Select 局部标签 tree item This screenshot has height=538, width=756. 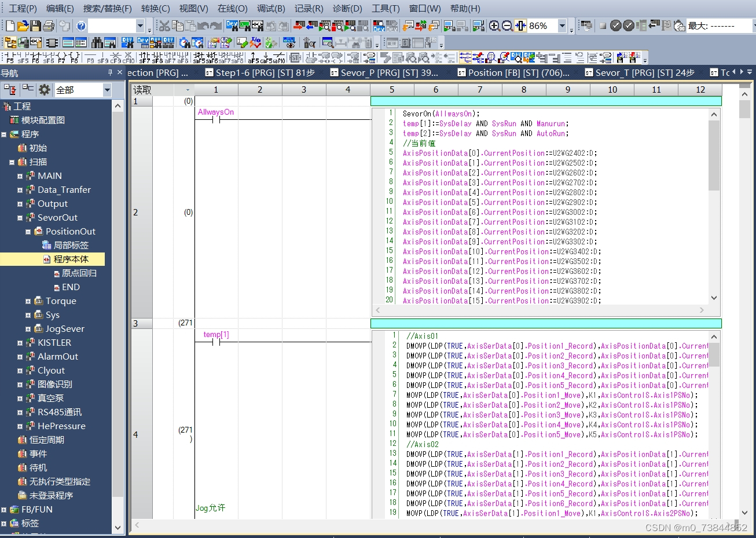click(71, 246)
